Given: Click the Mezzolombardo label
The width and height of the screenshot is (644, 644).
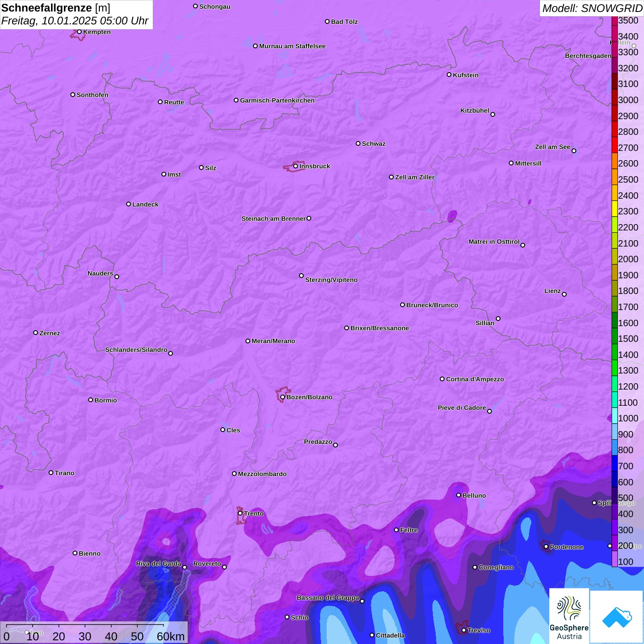Looking at the screenshot, I should pos(262,474).
